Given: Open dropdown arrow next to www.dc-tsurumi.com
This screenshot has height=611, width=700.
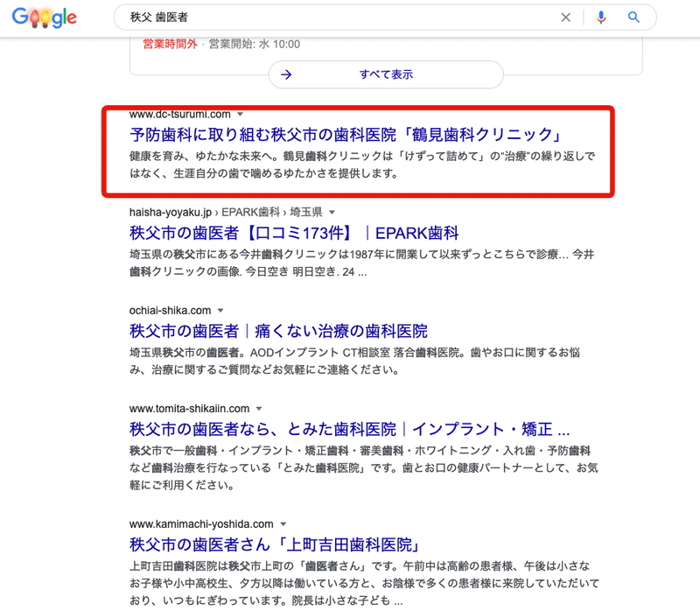Looking at the screenshot, I should point(240,115).
